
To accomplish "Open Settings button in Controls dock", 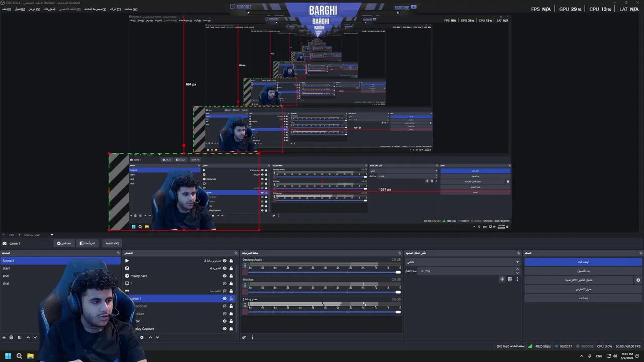I will [x=583, y=298].
